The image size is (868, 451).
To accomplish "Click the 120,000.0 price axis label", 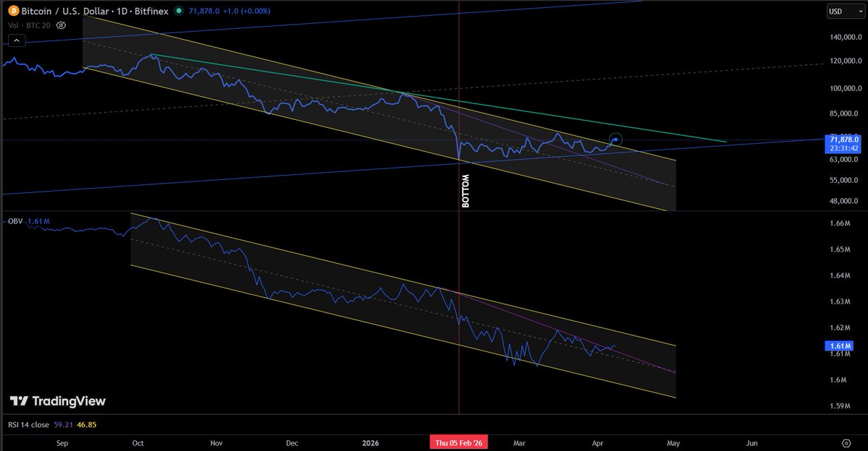I will pyautogui.click(x=844, y=61).
